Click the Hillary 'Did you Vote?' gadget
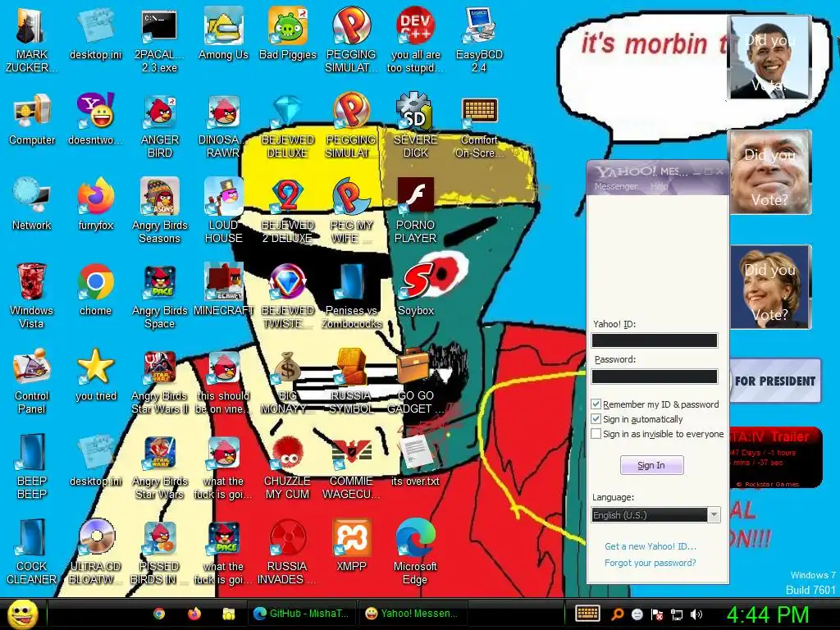Viewport: 840px width, 630px height. coord(771,286)
